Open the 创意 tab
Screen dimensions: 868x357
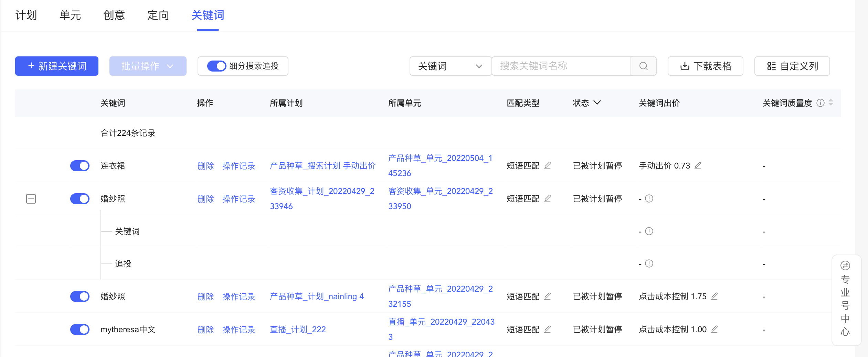tap(114, 15)
